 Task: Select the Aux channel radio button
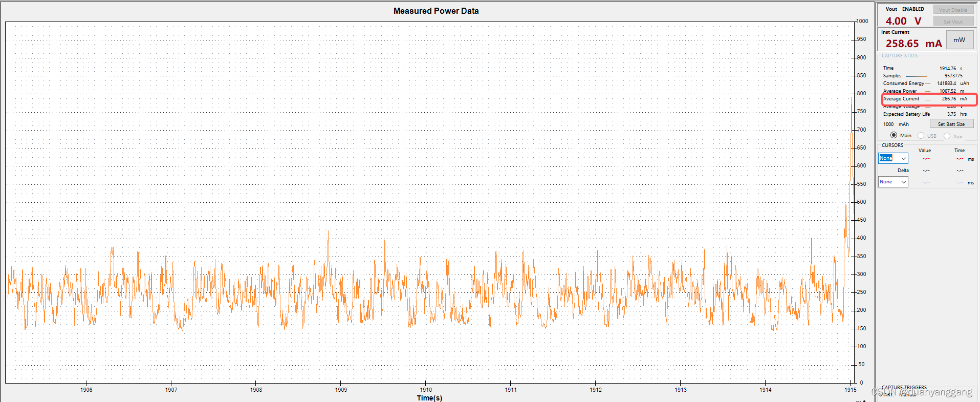(947, 136)
